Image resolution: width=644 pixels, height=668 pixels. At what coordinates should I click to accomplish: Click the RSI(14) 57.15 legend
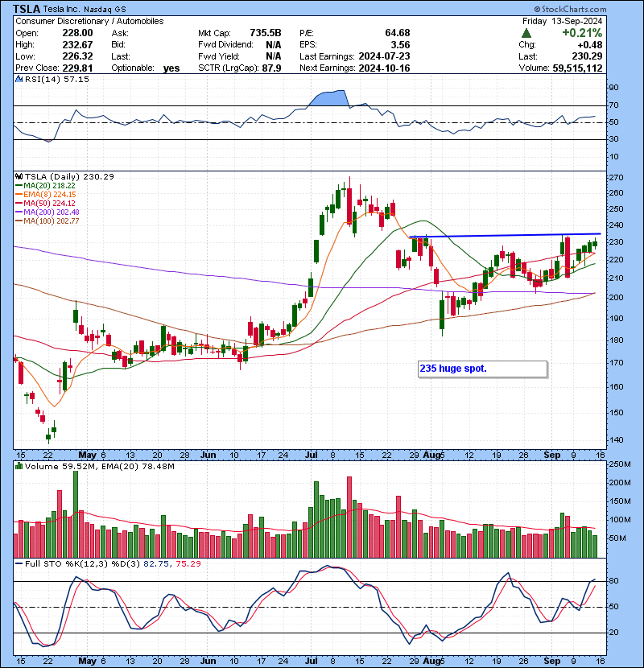[x=56, y=79]
